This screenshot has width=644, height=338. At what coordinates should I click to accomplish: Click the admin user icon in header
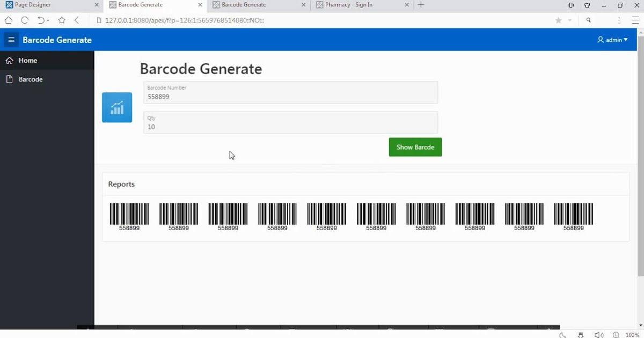[x=599, y=39]
